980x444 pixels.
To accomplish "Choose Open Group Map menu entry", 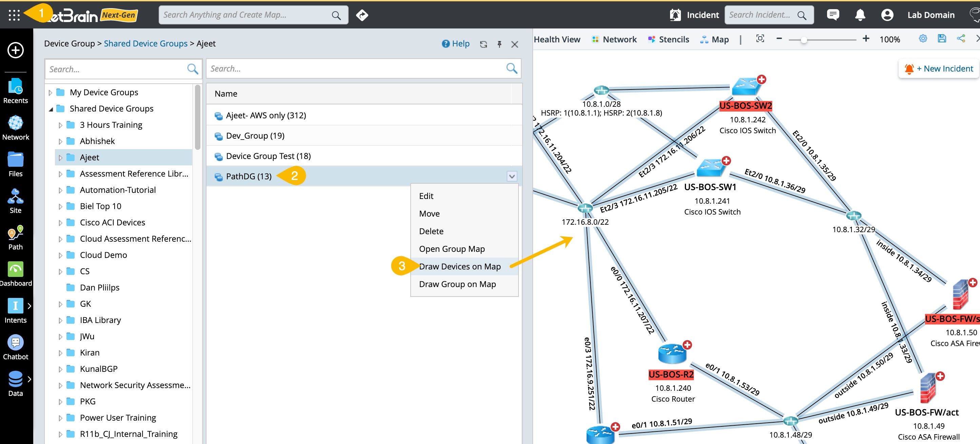I will pos(452,249).
